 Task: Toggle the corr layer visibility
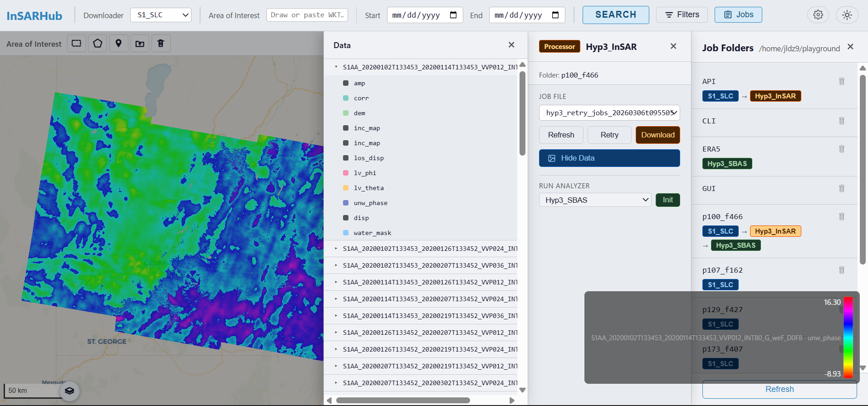tap(346, 98)
